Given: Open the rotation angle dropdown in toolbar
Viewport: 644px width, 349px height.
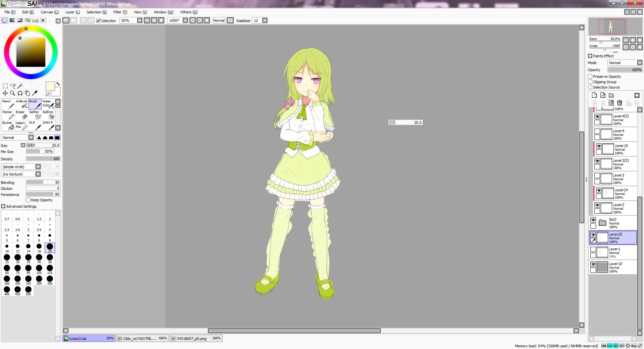Looking at the screenshot, I should pyautogui.click(x=185, y=20).
